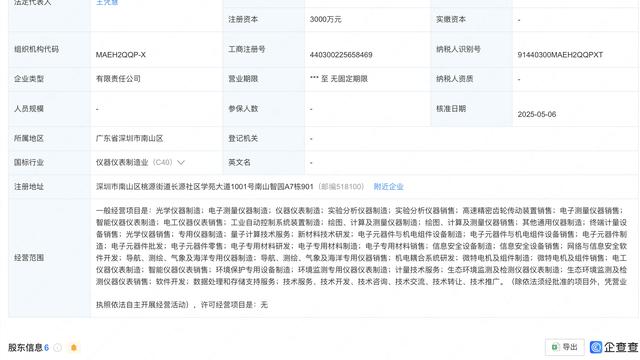Viewport: 640px width, 360px height.
Task: Click the 国标行业 field label
Action: coord(29,162)
